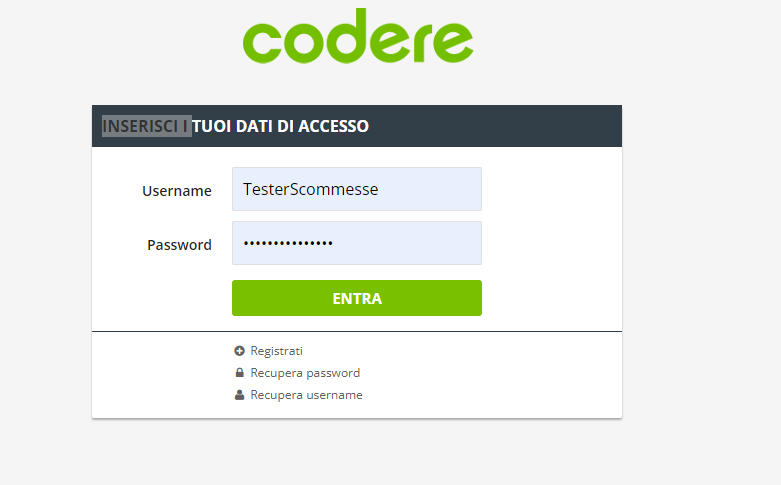Image resolution: width=781 pixels, height=485 pixels.
Task: Open the Registrati link
Action: [276, 351]
